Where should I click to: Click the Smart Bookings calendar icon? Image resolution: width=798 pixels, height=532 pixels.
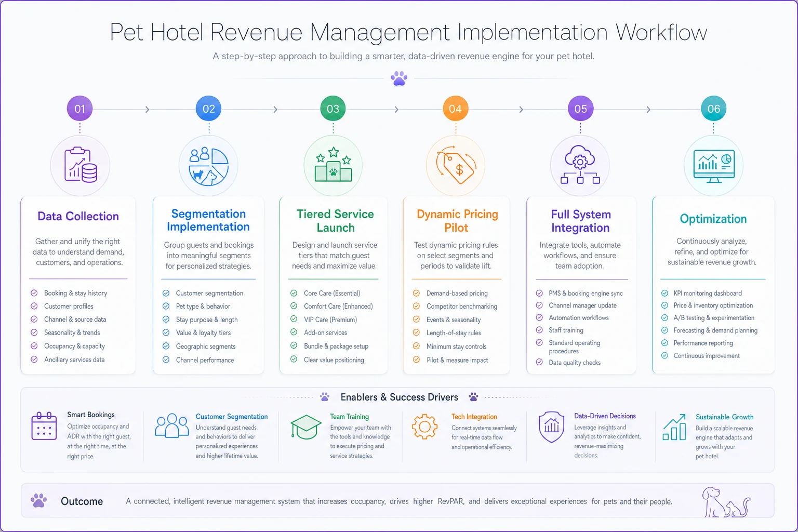[44, 426]
